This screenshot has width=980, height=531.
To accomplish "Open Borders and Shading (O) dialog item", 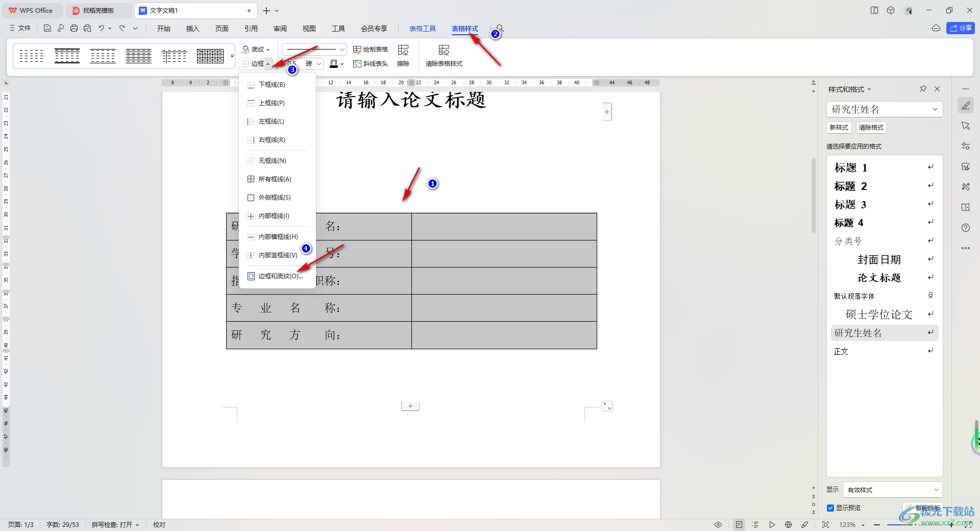I will pos(277,276).
